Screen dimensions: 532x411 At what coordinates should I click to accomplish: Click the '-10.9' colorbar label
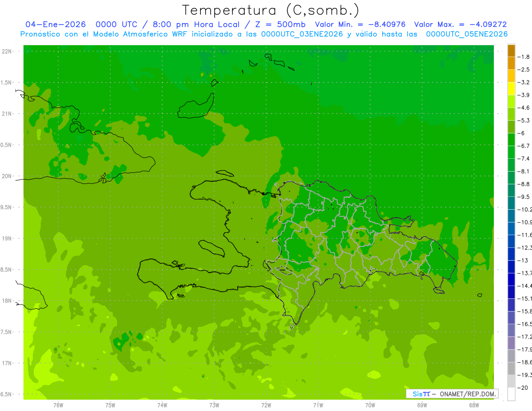point(524,222)
